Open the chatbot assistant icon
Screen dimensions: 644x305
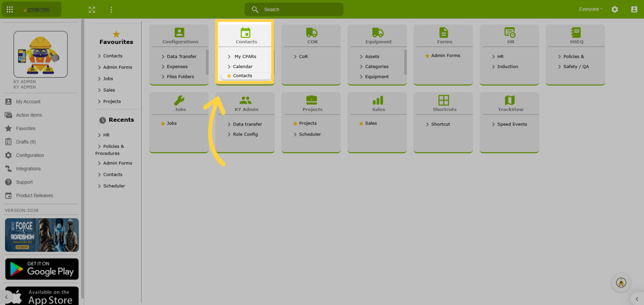(x=621, y=282)
